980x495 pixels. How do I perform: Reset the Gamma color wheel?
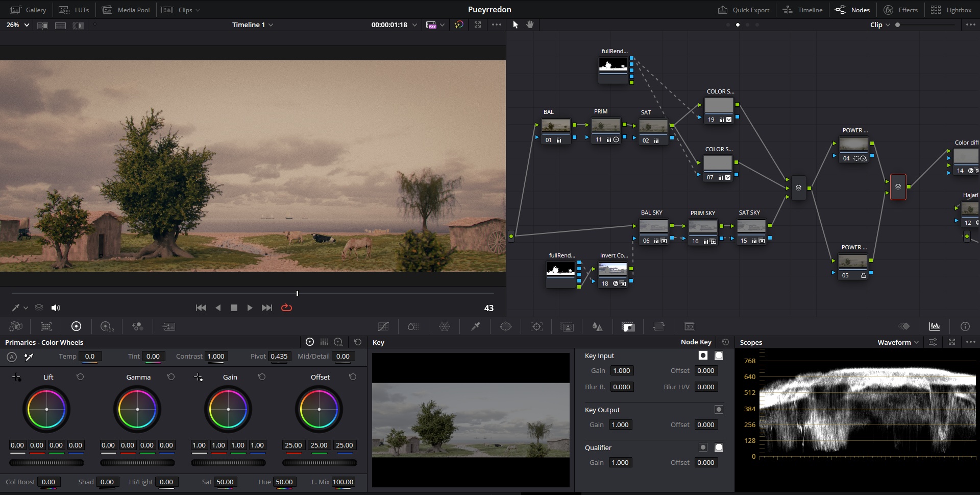click(171, 377)
